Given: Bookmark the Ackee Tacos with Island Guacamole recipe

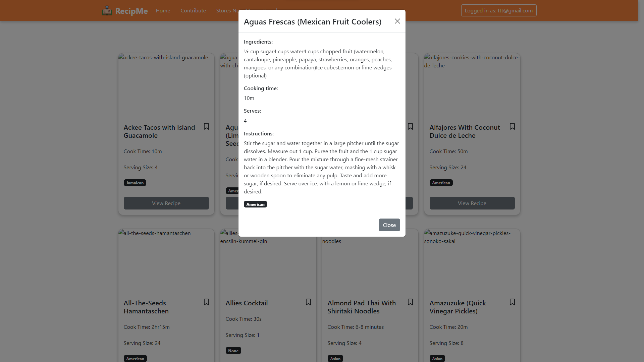Looking at the screenshot, I should 206,126.
